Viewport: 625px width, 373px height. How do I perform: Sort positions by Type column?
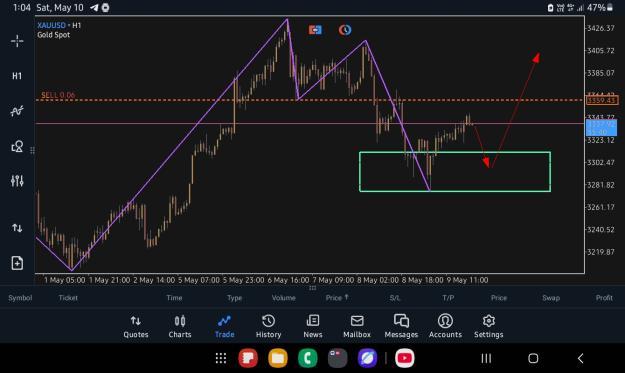[234, 298]
